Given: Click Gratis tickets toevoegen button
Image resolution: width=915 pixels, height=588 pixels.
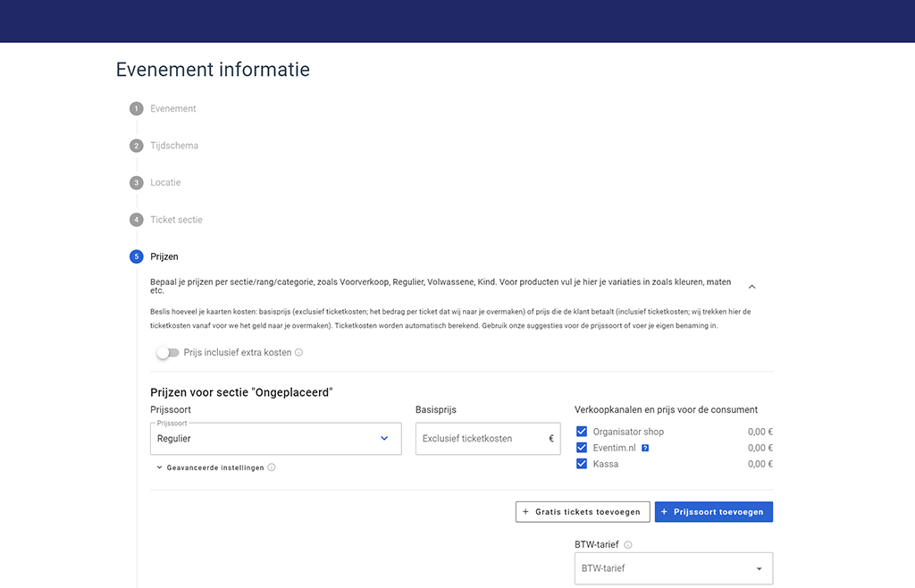Looking at the screenshot, I should [582, 512].
